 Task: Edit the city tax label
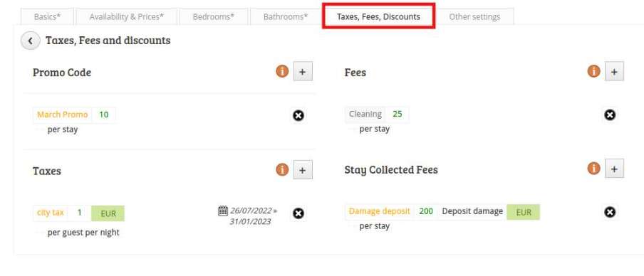[x=51, y=213]
